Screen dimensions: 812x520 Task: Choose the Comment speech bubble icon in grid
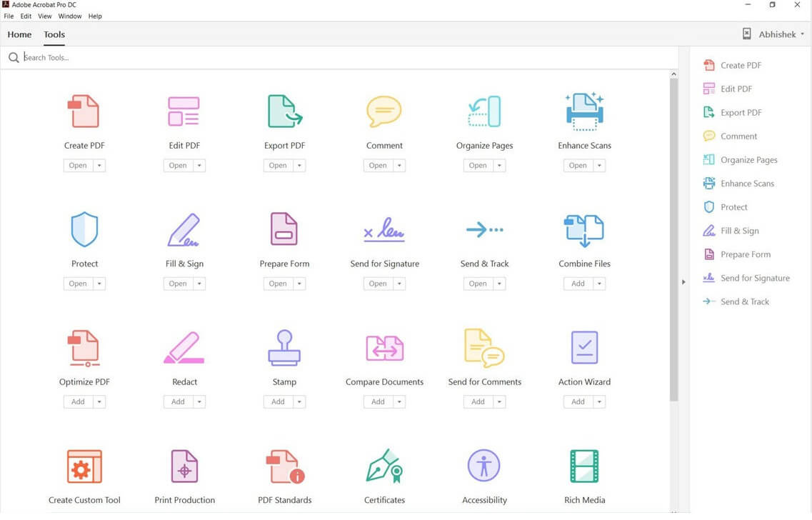[384, 111]
